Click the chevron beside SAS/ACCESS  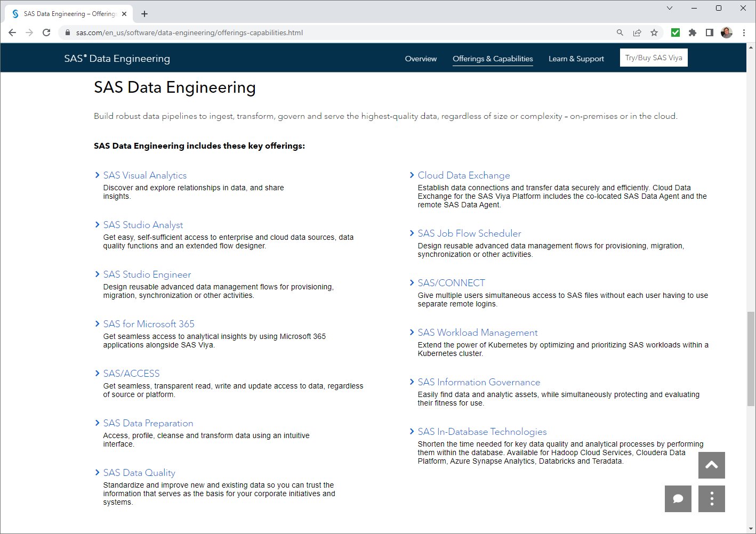[x=97, y=373]
